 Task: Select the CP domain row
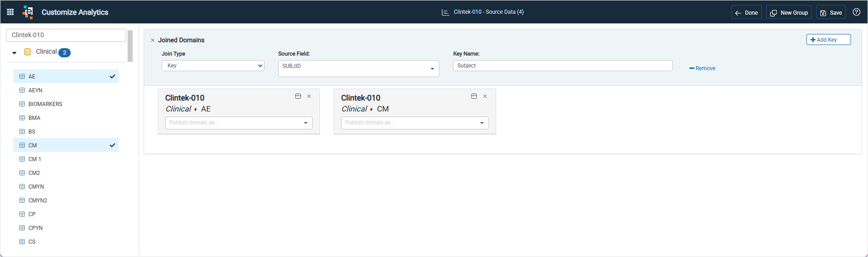click(66, 214)
